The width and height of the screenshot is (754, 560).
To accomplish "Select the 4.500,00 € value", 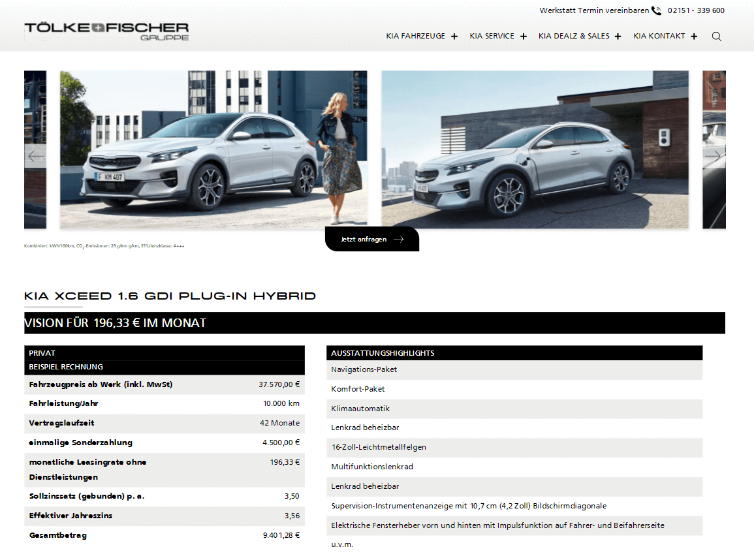I will coord(281,443).
